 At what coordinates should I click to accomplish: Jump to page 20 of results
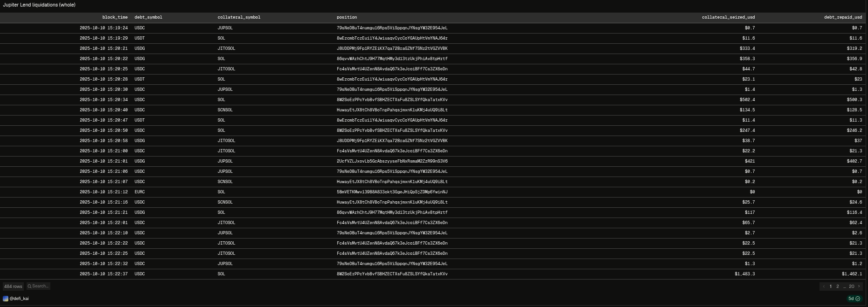tap(852, 287)
